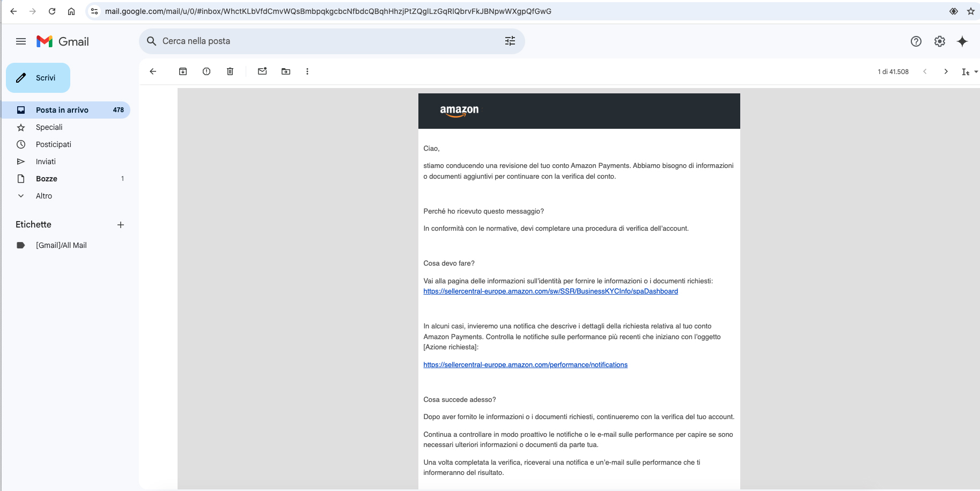This screenshot has height=491, width=980.
Task: Go to previous email arrow
Action: [x=925, y=71]
